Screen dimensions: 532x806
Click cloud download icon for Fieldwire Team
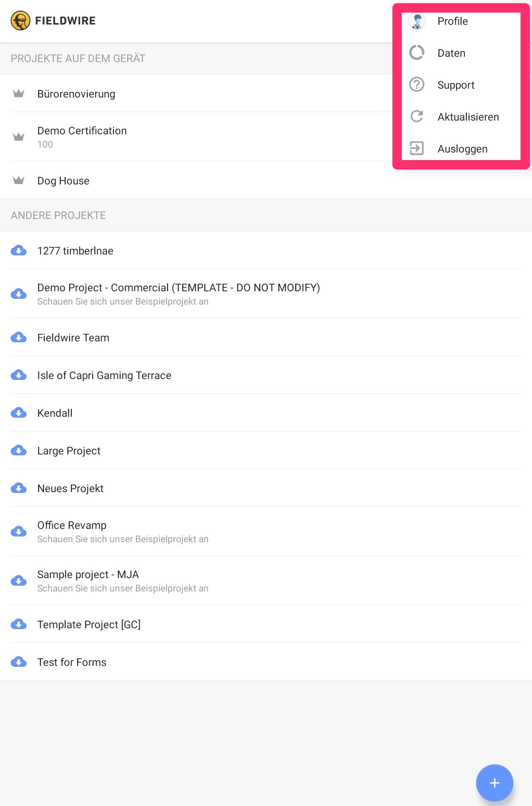(x=19, y=337)
